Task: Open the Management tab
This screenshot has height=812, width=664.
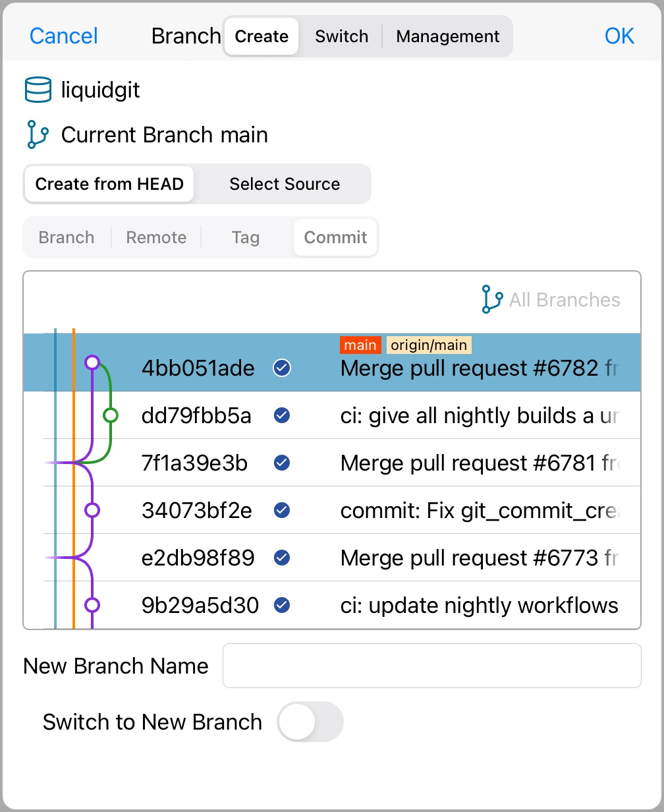Action: pyautogui.click(x=447, y=36)
